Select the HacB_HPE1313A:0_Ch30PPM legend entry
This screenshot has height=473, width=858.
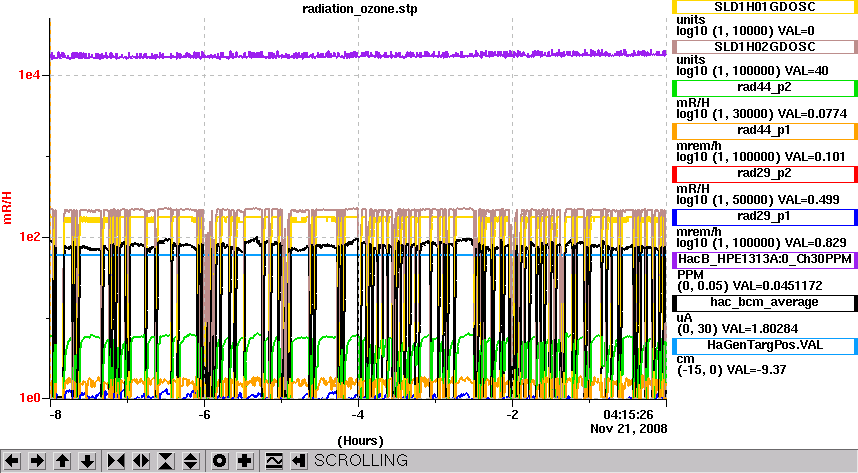tap(764, 259)
